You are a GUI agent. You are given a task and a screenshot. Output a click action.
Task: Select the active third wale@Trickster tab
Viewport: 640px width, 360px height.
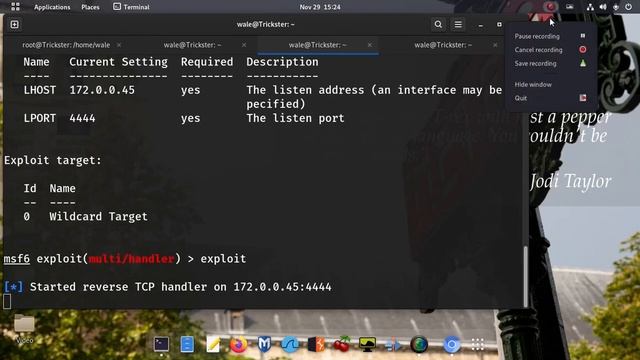318,45
